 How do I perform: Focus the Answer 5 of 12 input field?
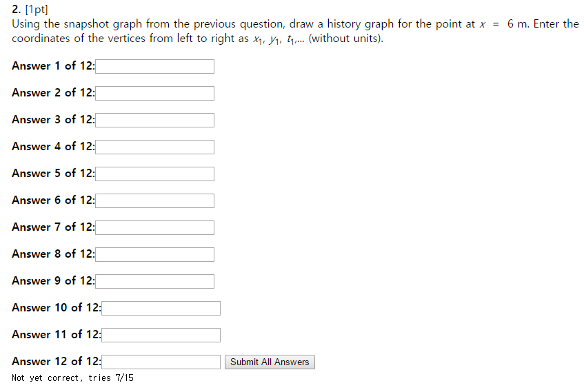point(155,174)
